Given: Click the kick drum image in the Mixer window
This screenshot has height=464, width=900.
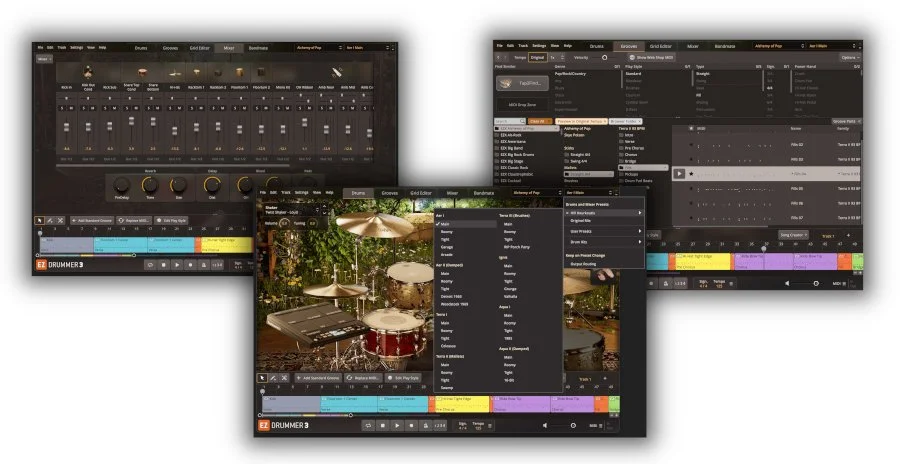Looking at the screenshot, I should 88,72.
